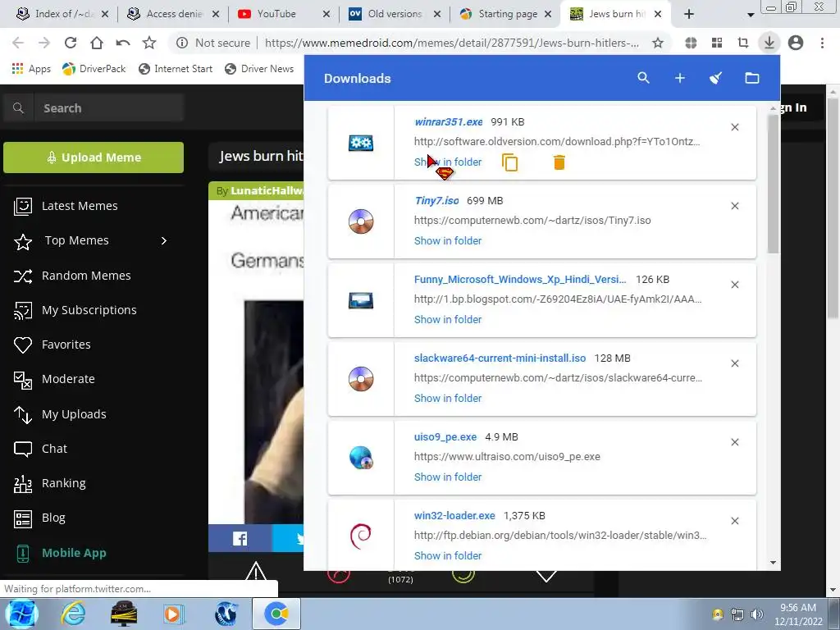Switch to Old versions tab
The height and width of the screenshot is (630, 840).
(x=395, y=14)
